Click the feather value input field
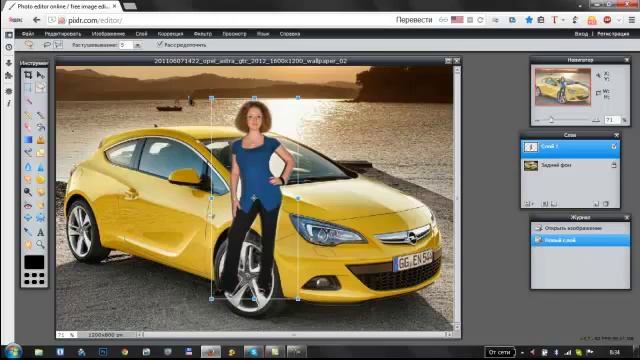 (x=126, y=45)
